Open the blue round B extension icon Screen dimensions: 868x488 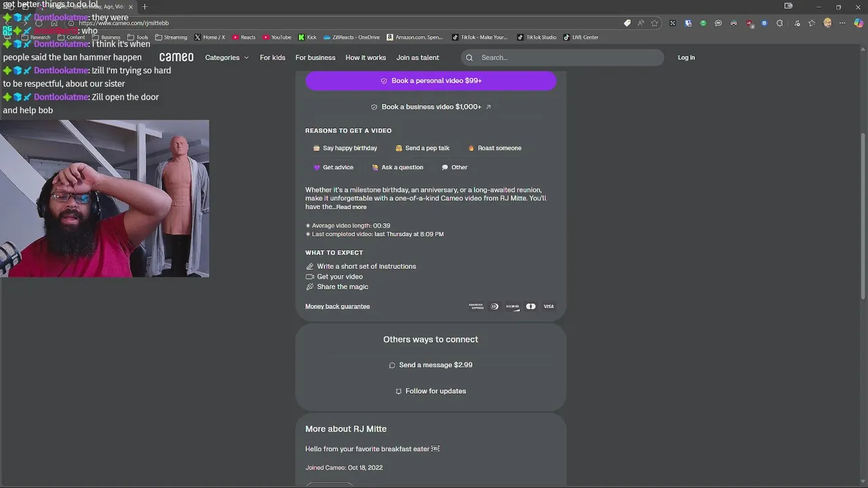click(x=764, y=23)
